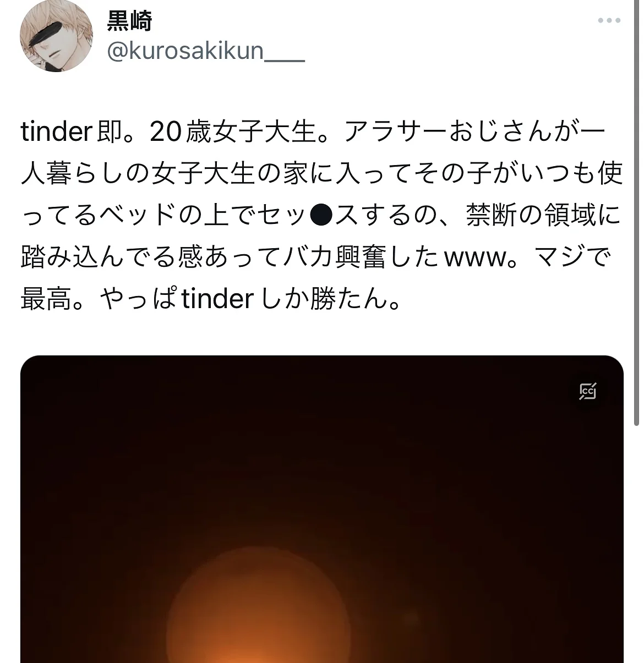Image resolution: width=644 pixels, height=663 pixels.
Task: Select the tweet line beginning 人暮らしの女子大生
Action: point(321,173)
